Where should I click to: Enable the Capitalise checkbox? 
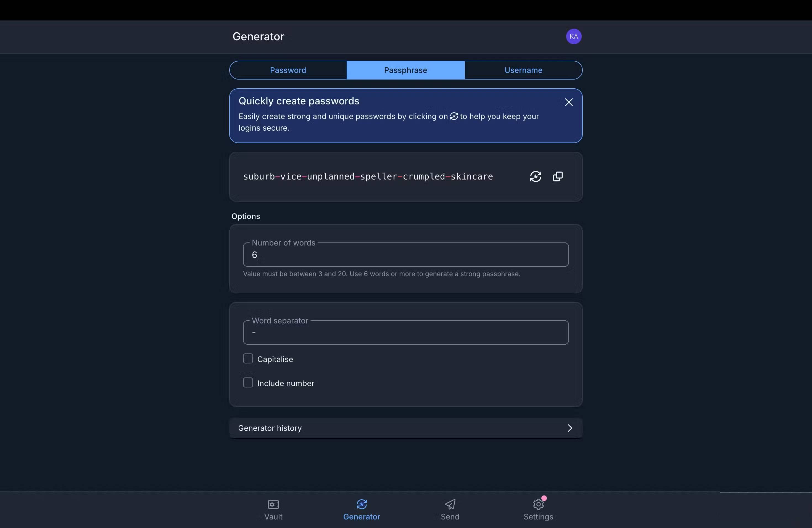click(x=248, y=358)
